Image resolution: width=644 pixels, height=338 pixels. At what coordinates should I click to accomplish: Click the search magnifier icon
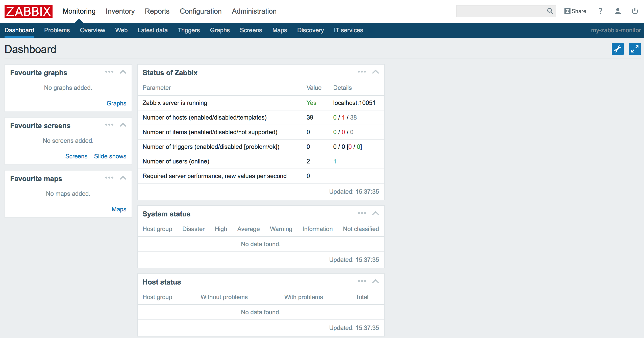click(550, 11)
